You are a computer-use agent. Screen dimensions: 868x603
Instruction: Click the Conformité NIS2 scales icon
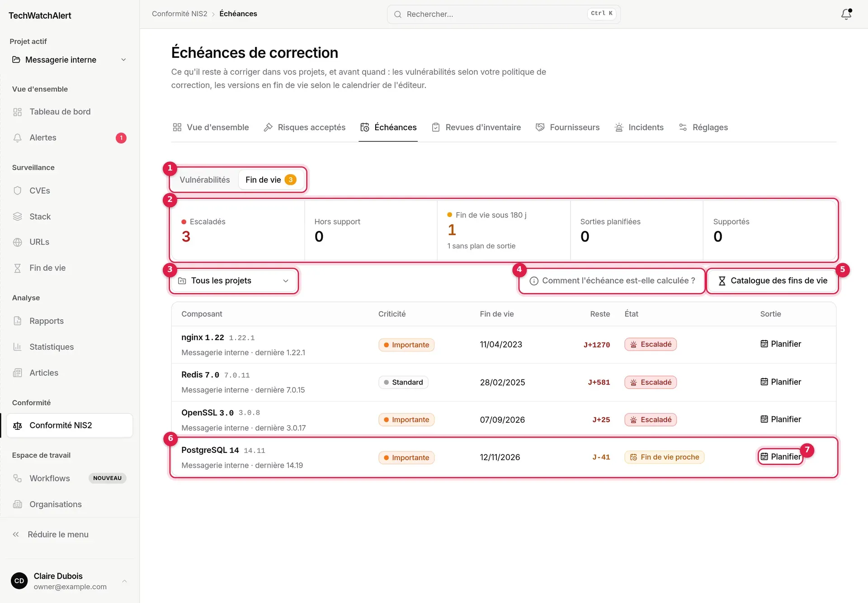(x=18, y=425)
